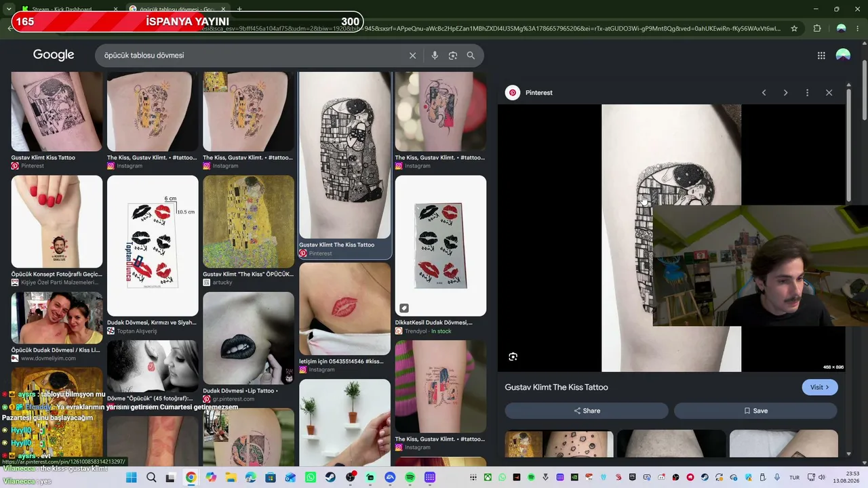Share the Gustav Klimt tattoo image

coord(587,411)
